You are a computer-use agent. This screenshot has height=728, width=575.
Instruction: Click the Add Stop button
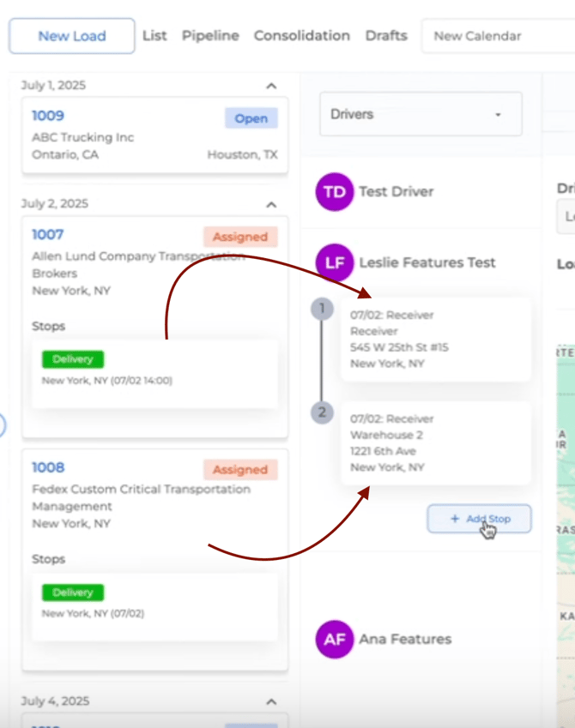tap(479, 519)
